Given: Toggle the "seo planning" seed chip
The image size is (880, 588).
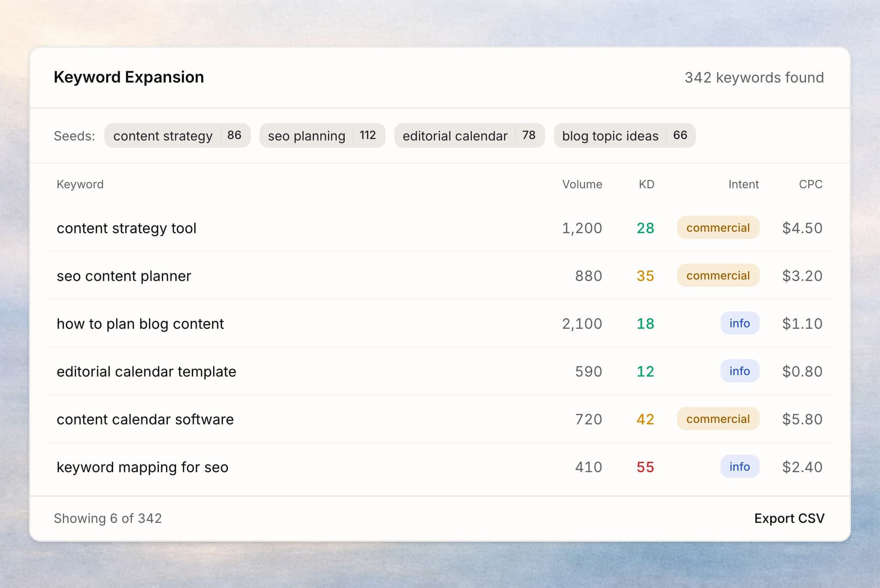Looking at the screenshot, I should tap(322, 136).
